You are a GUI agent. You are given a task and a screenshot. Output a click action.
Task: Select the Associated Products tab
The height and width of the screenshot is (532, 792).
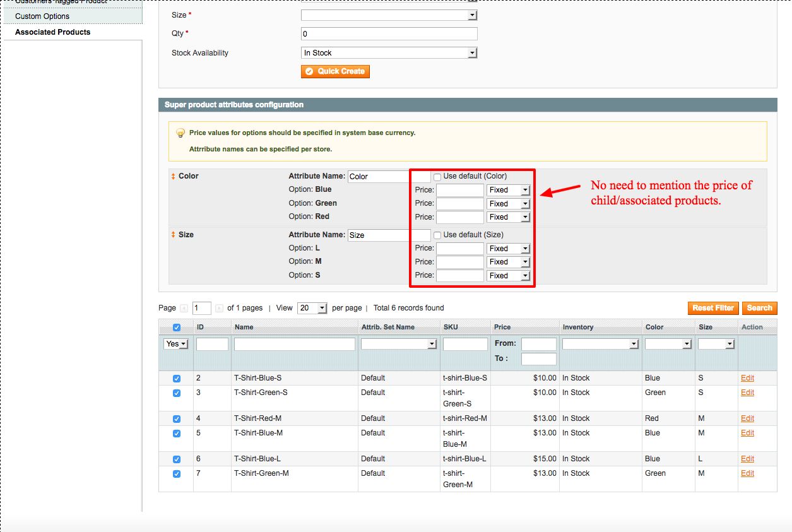point(52,32)
